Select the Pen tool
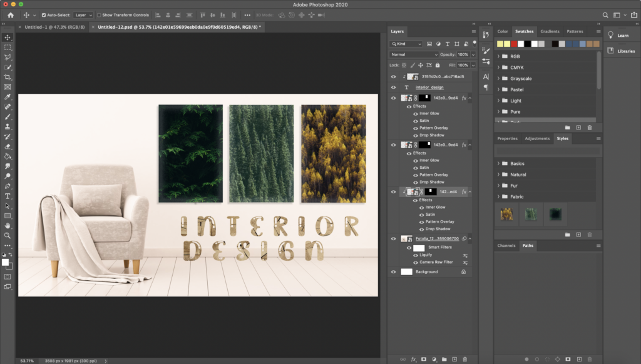 (8, 186)
